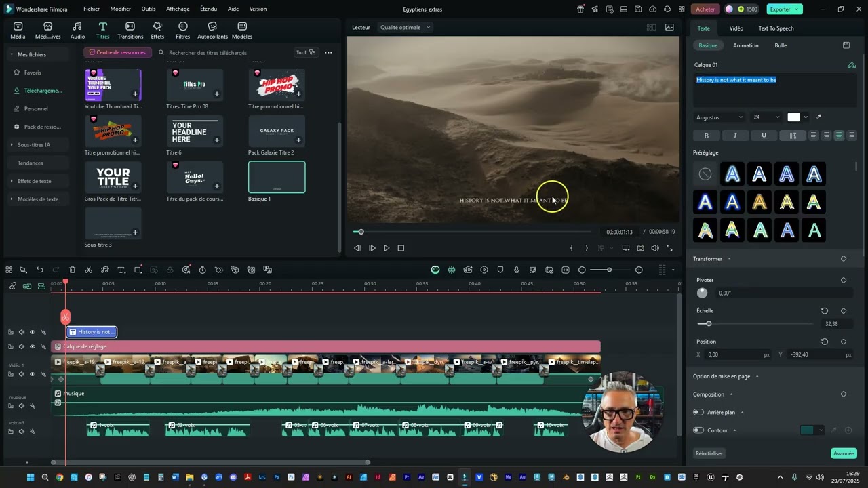Click the undo arrow in timeline toolbar
Image resolution: width=868 pixels, height=488 pixels.
[x=39, y=270]
